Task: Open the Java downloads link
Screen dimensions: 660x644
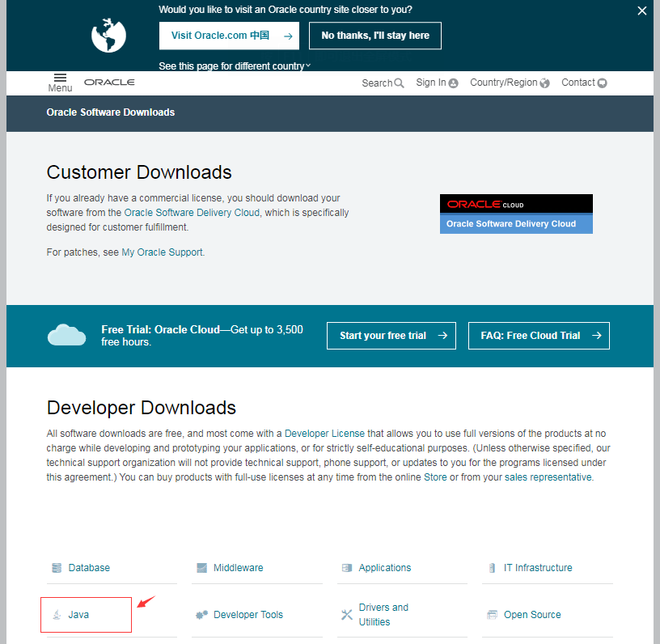Action: (x=78, y=615)
